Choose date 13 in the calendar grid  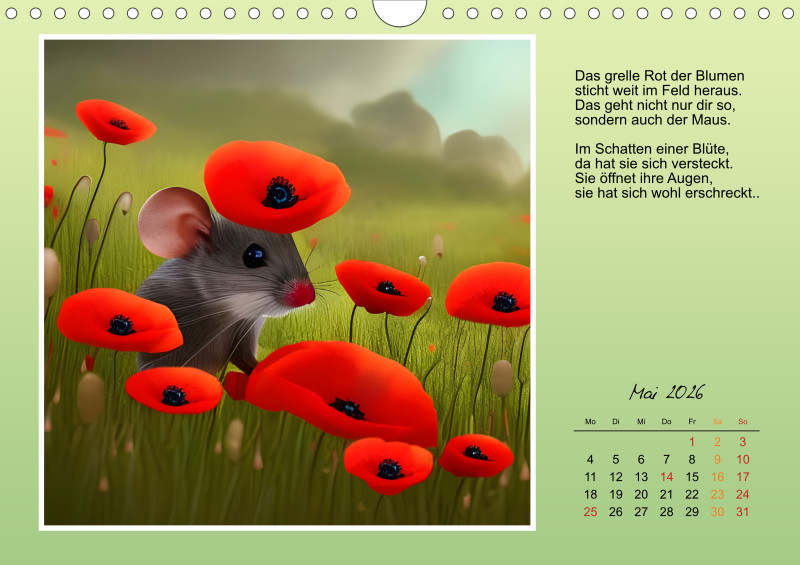point(641,477)
